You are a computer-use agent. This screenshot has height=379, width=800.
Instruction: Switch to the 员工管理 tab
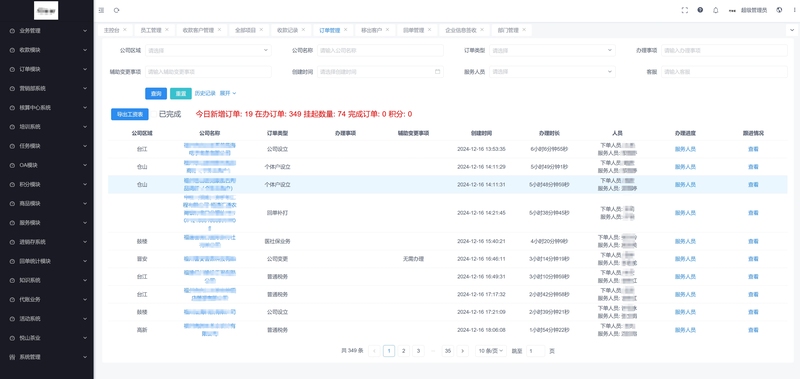pyautogui.click(x=151, y=31)
